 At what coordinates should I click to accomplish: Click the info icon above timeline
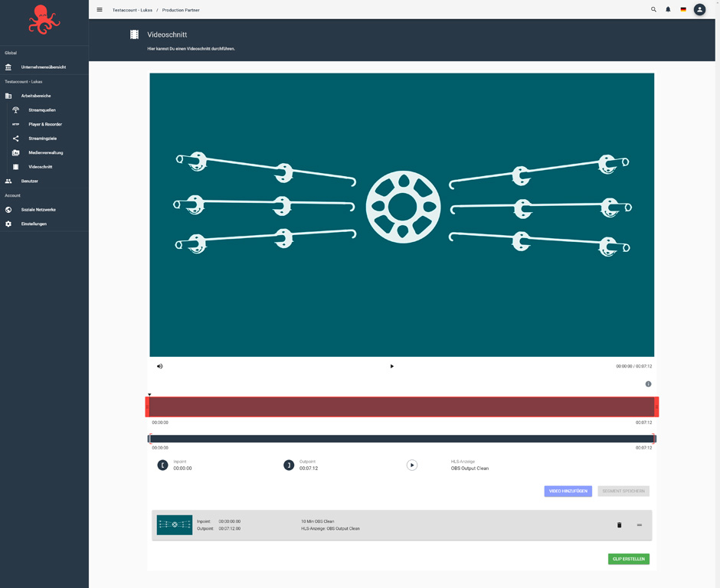648,384
